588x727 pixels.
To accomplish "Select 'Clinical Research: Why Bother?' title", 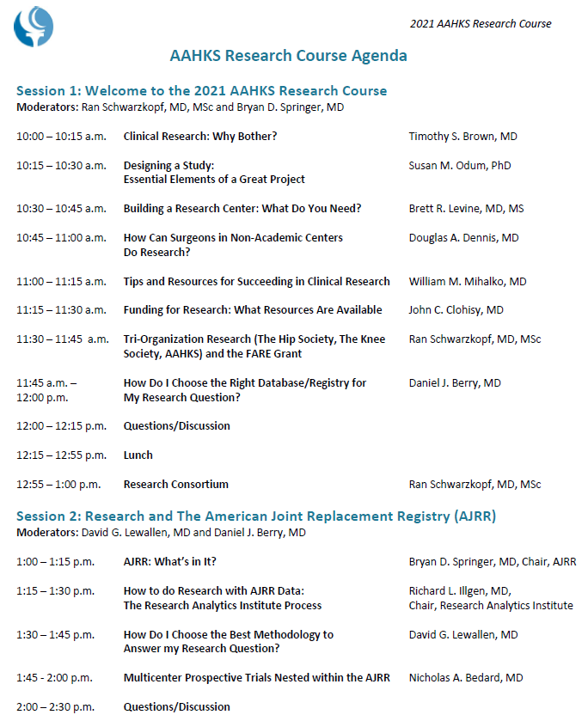I will [200, 137].
